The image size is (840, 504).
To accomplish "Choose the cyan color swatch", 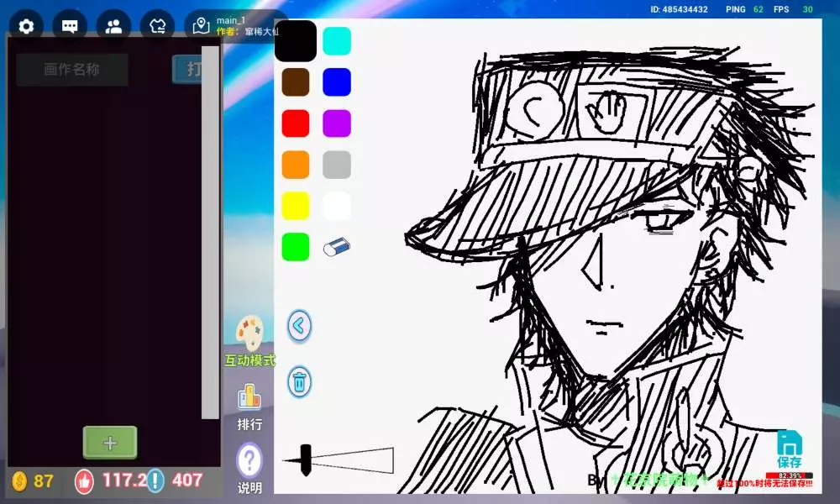I will coord(337,41).
